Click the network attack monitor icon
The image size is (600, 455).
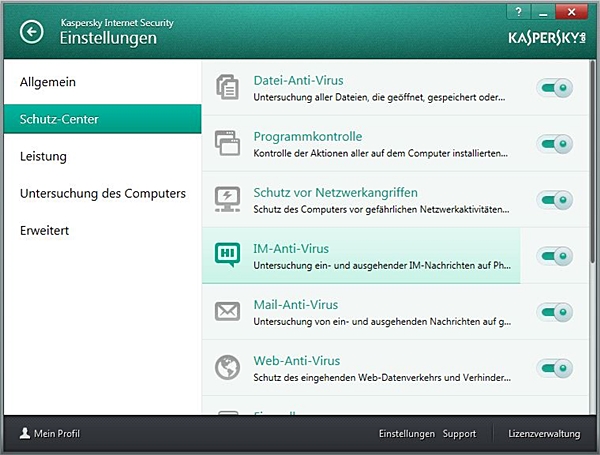[227, 199]
